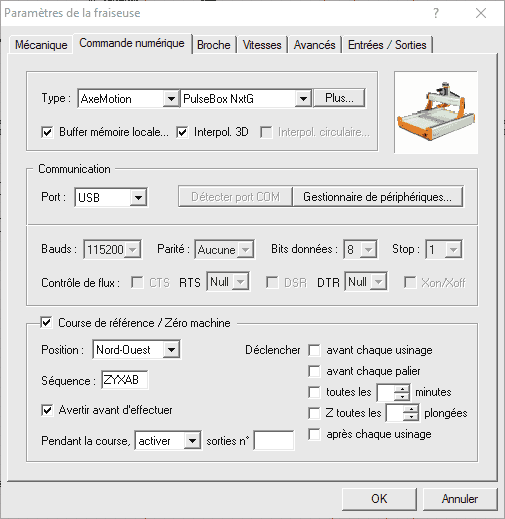Open the USB port dropdown
The width and height of the screenshot is (505, 519).
point(138,198)
